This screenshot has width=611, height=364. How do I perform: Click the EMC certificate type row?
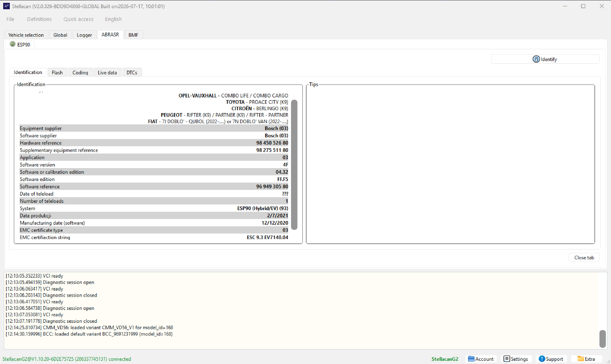(154, 230)
